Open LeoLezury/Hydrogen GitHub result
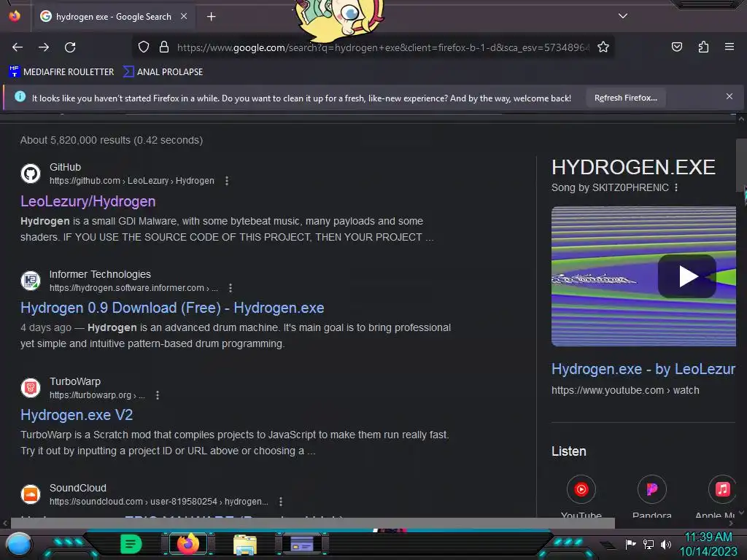The height and width of the screenshot is (560, 747). 88,201
